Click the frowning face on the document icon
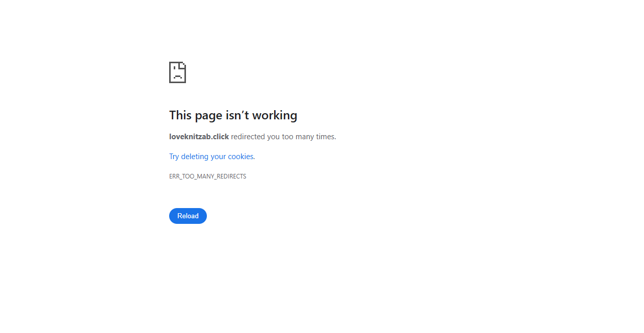 [177, 74]
